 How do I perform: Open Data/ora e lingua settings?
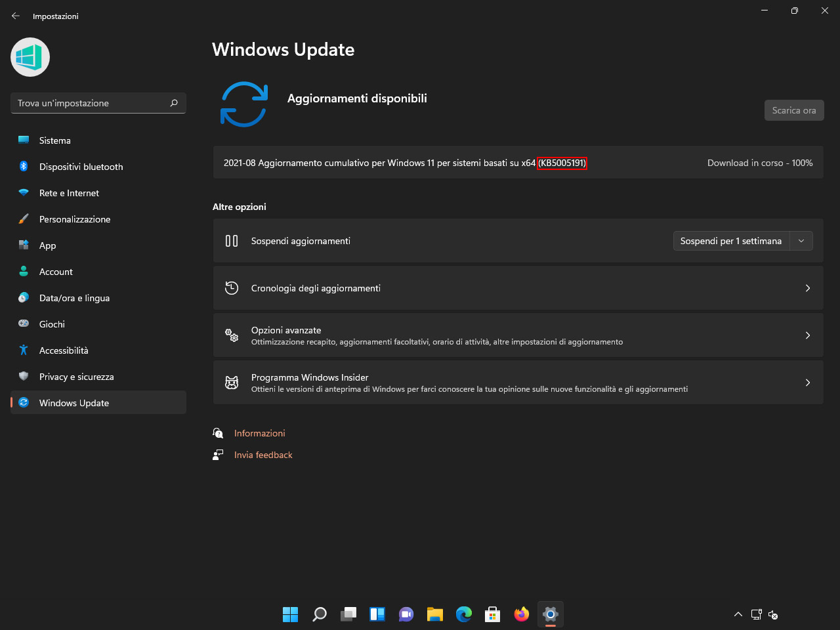tap(98, 298)
